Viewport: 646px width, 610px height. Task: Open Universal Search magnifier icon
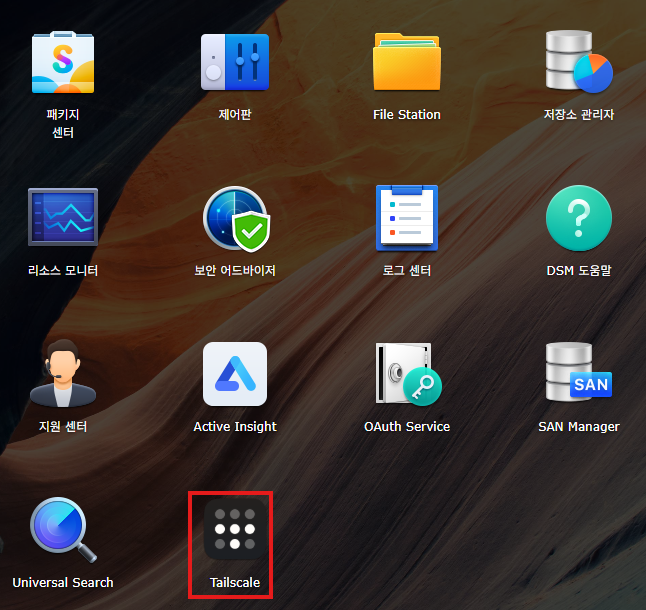tap(63, 530)
